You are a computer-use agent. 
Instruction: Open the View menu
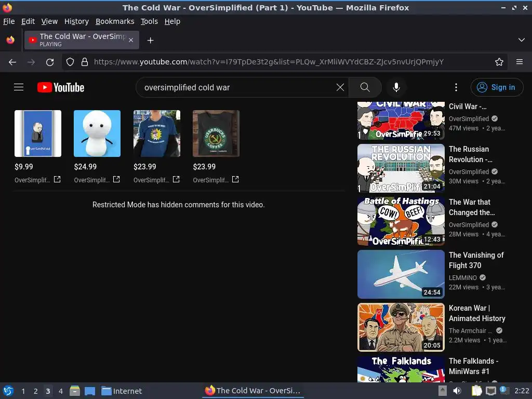[49, 21]
